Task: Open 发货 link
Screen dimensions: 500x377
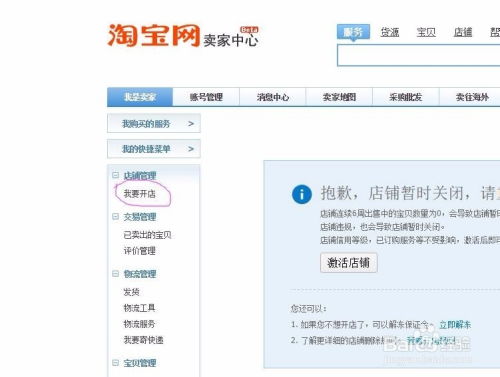Action: [131, 292]
